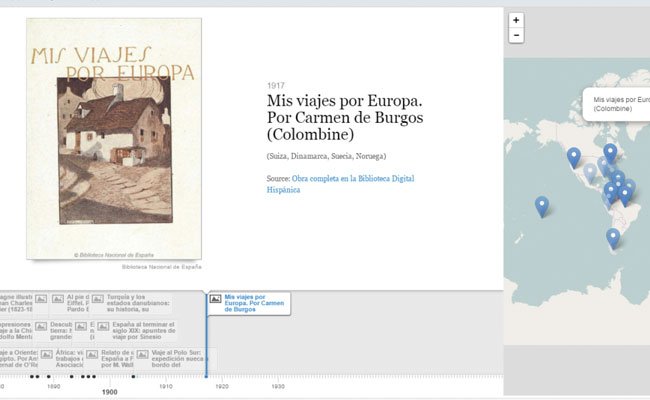
Task: Open timeline event mentioning Charles (1823-18
Action: click(16, 303)
